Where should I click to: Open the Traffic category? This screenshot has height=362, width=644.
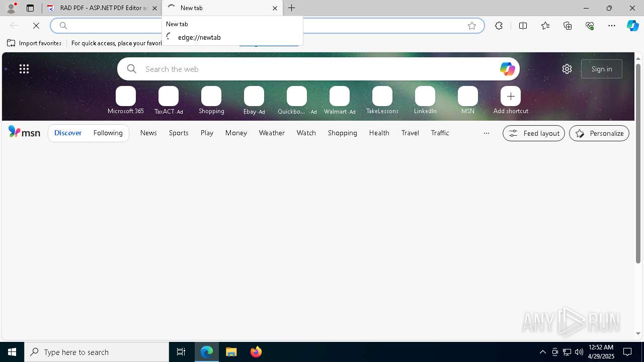point(440,133)
